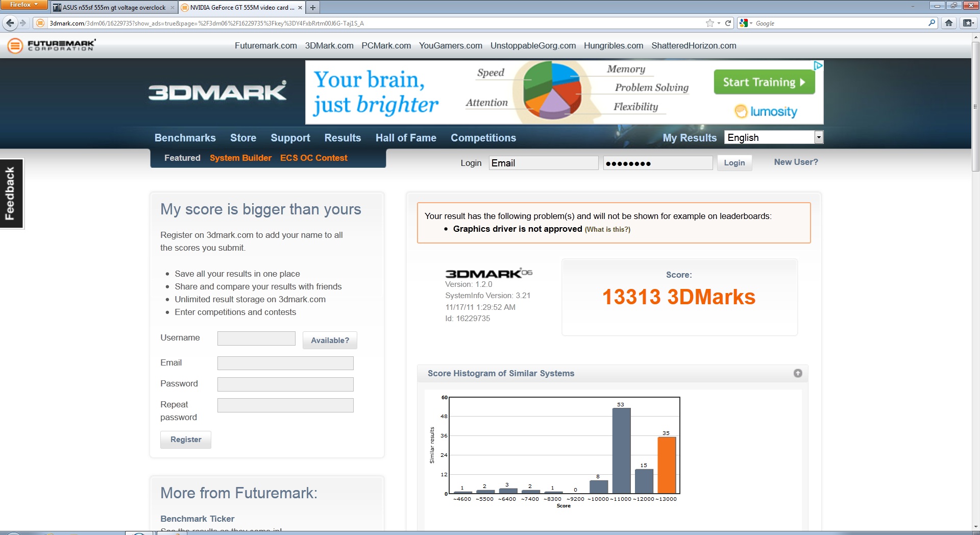
Task: Open a new tab with plus button
Action: [313, 7]
